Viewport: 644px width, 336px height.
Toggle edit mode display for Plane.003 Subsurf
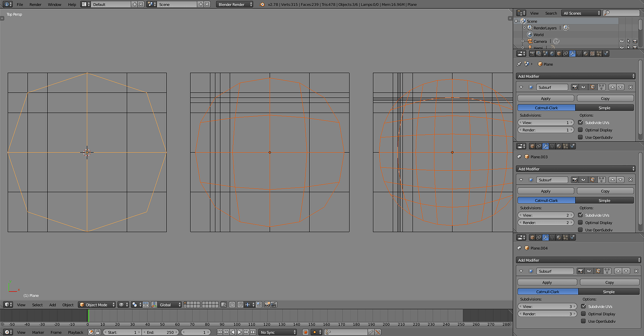click(x=593, y=180)
